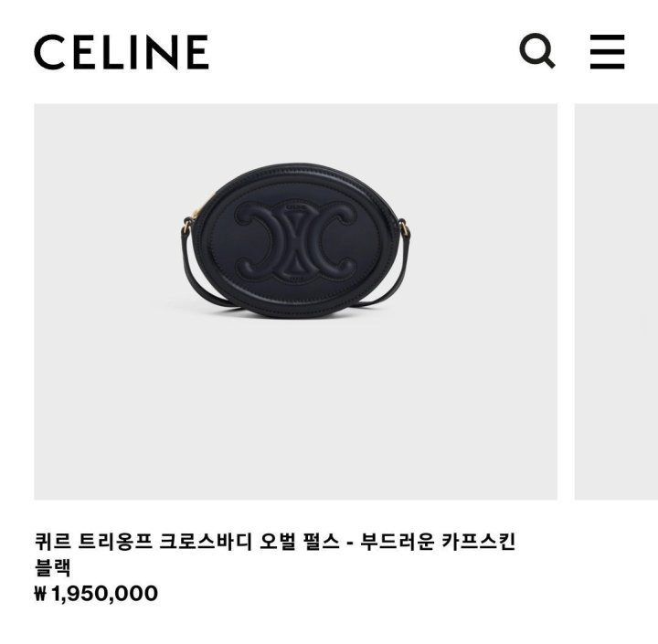Click the 부드러운 카프스킨 text in the product name
This screenshot has height=644, width=658.
point(438,541)
